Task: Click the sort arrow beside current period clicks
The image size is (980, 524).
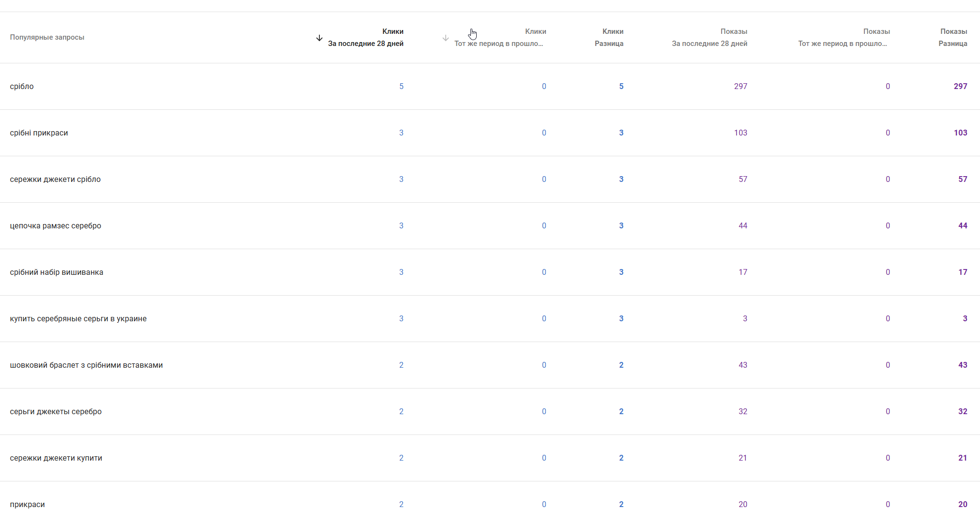Action: pos(319,38)
